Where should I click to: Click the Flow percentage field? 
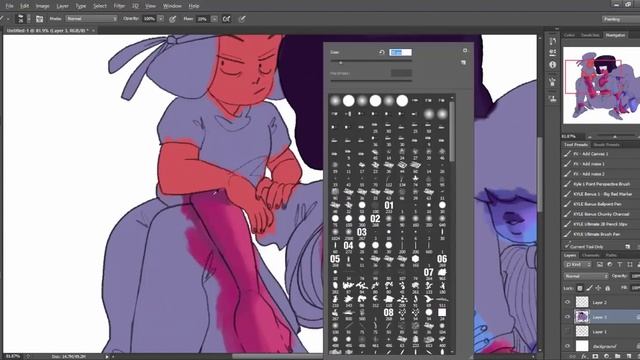tap(202, 19)
